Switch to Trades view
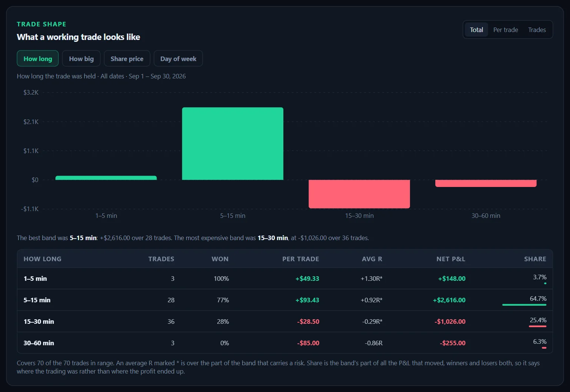The image size is (570, 392). coord(537,30)
